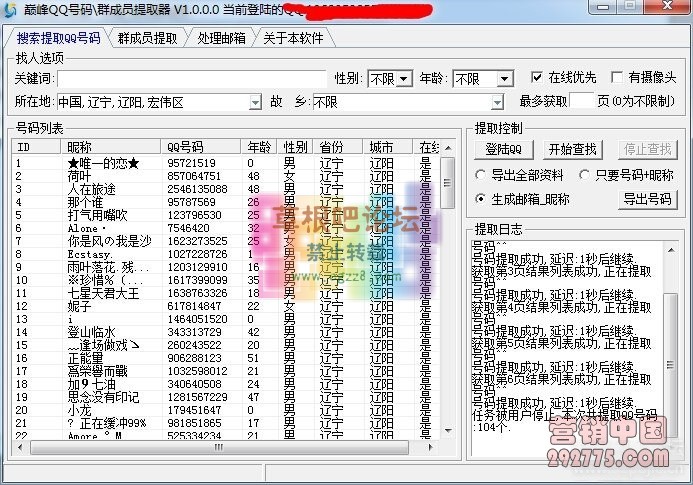Click QQ number 1027228726
Screen dimensions: 693x485
click(x=197, y=254)
